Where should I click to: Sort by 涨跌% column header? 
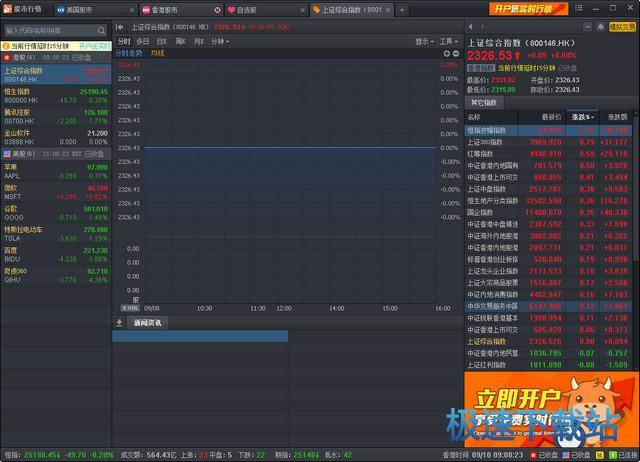(x=582, y=117)
